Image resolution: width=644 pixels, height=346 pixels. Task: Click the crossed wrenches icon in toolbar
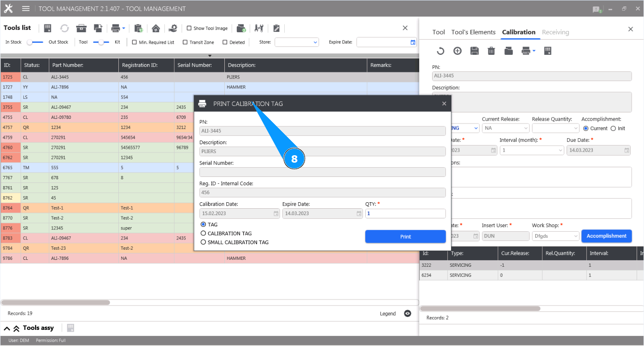click(x=259, y=28)
